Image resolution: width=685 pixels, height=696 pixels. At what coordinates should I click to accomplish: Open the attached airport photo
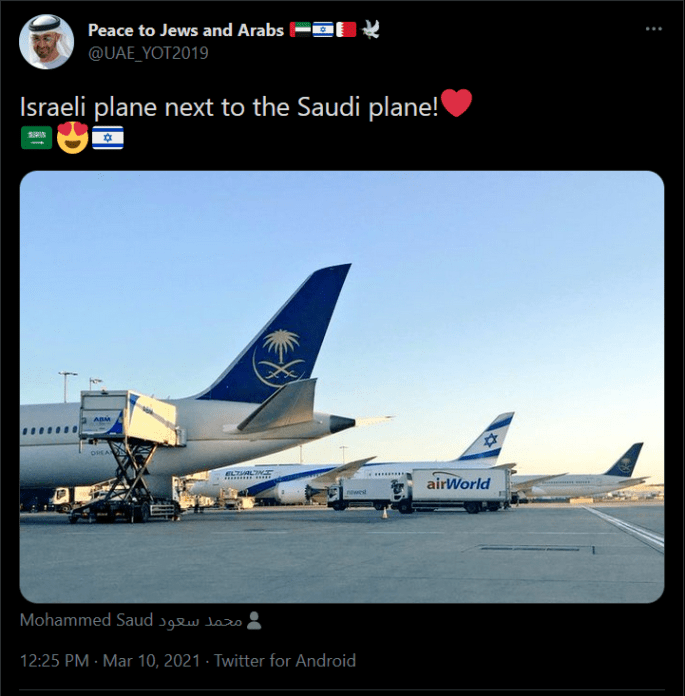pos(342,387)
